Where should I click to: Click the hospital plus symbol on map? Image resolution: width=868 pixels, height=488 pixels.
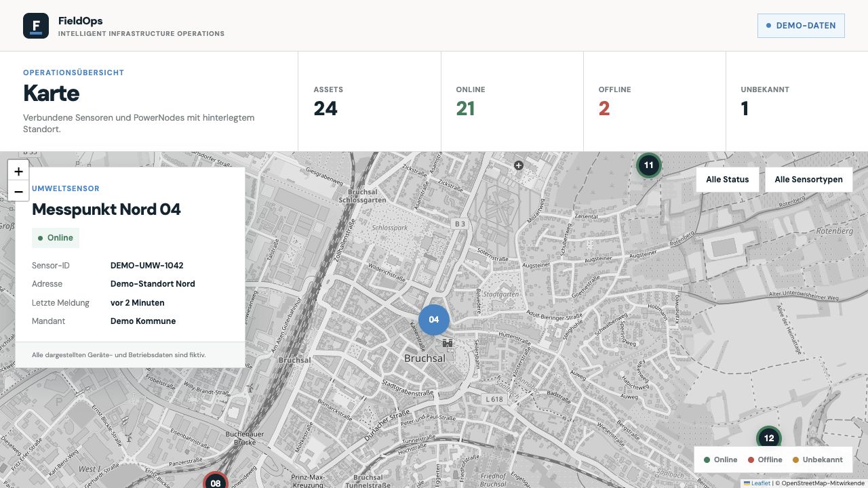point(519,165)
